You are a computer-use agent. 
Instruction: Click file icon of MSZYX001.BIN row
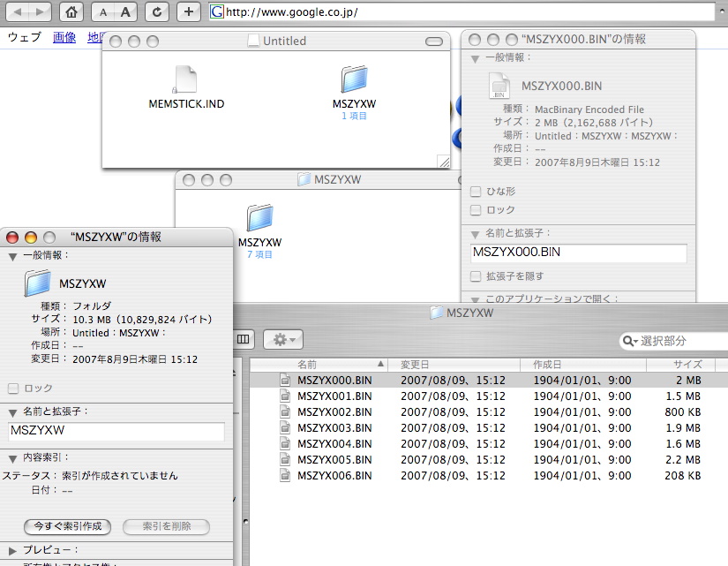(285, 396)
